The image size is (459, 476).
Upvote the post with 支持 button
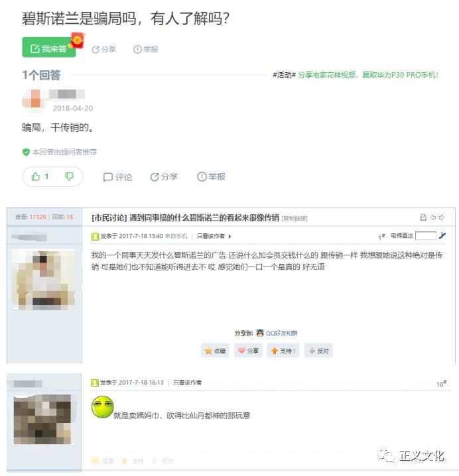[283, 351]
